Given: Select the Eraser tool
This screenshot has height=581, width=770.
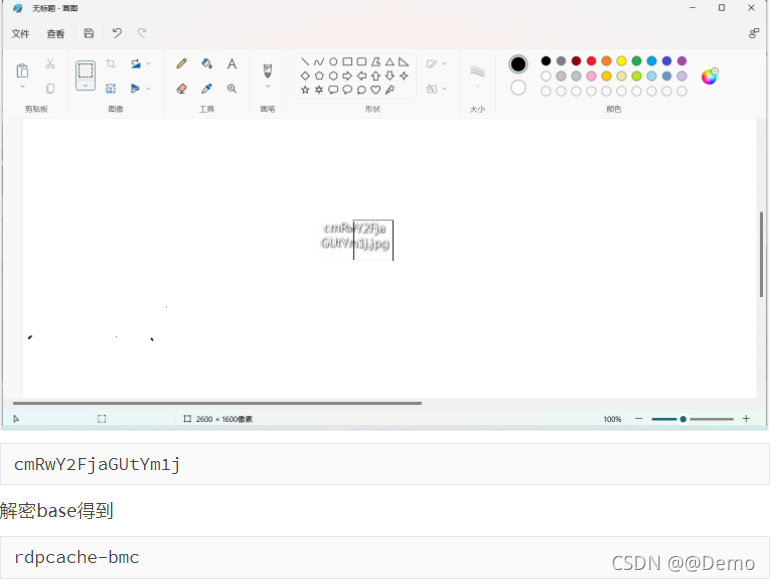Looking at the screenshot, I should coord(182,88).
